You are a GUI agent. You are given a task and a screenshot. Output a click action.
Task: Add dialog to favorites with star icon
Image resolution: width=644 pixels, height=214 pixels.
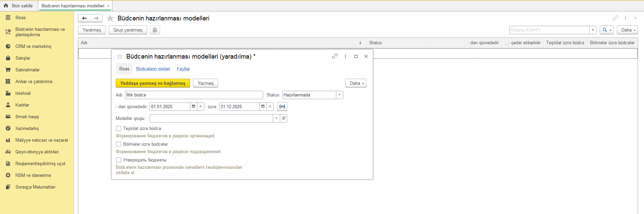click(120, 56)
